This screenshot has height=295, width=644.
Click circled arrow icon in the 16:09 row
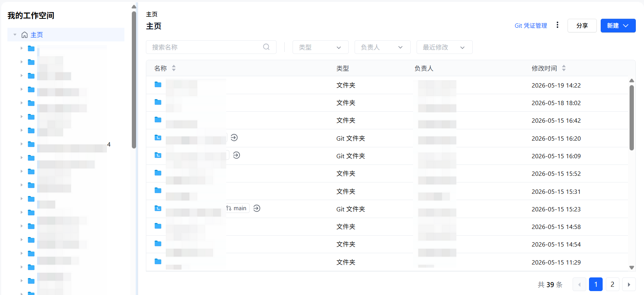click(x=236, y=155)
